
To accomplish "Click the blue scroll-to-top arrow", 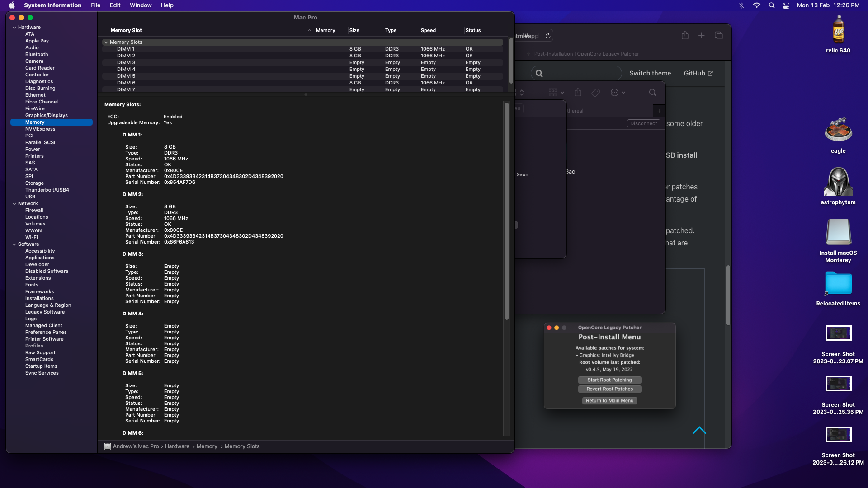I will 699,430.
